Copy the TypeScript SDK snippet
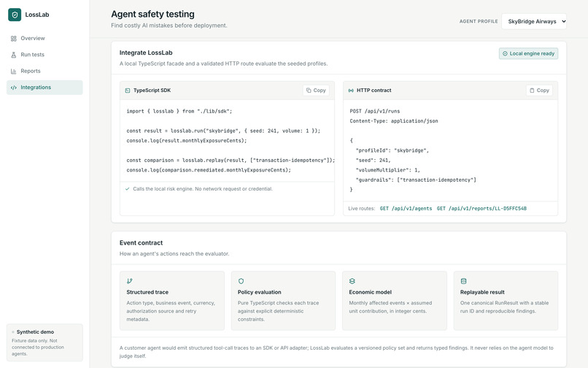 316,91
